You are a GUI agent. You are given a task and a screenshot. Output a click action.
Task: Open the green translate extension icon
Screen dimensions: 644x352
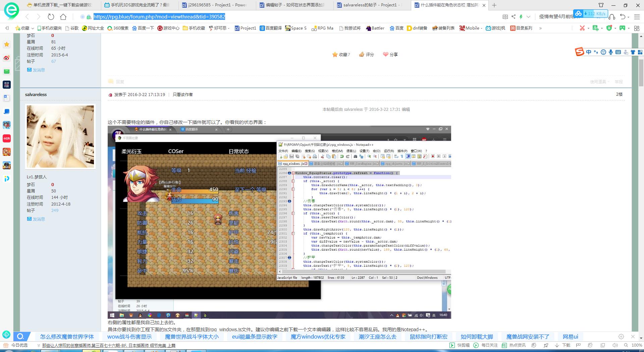(596, 28)
